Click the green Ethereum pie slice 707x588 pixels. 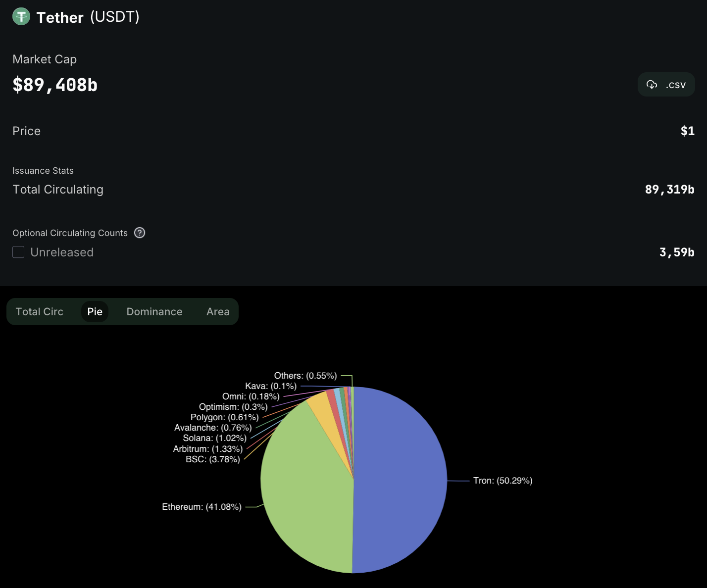click(307, 495)
